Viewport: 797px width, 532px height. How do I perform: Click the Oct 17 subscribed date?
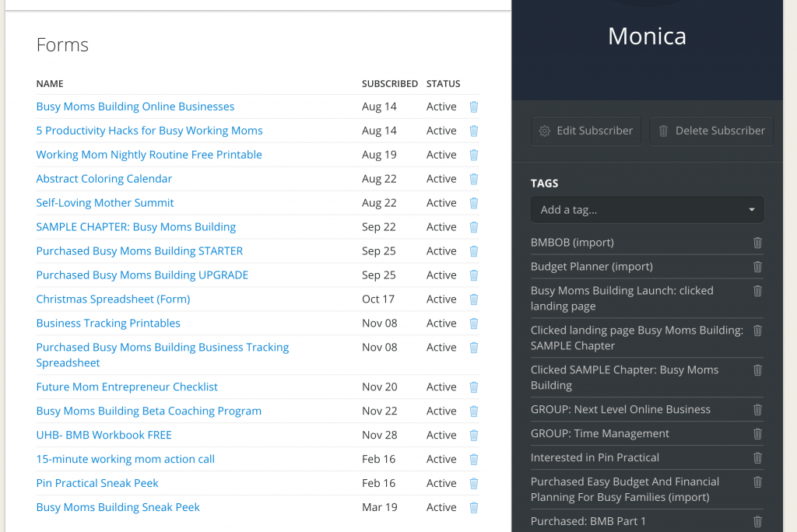[x=378, y=299]
